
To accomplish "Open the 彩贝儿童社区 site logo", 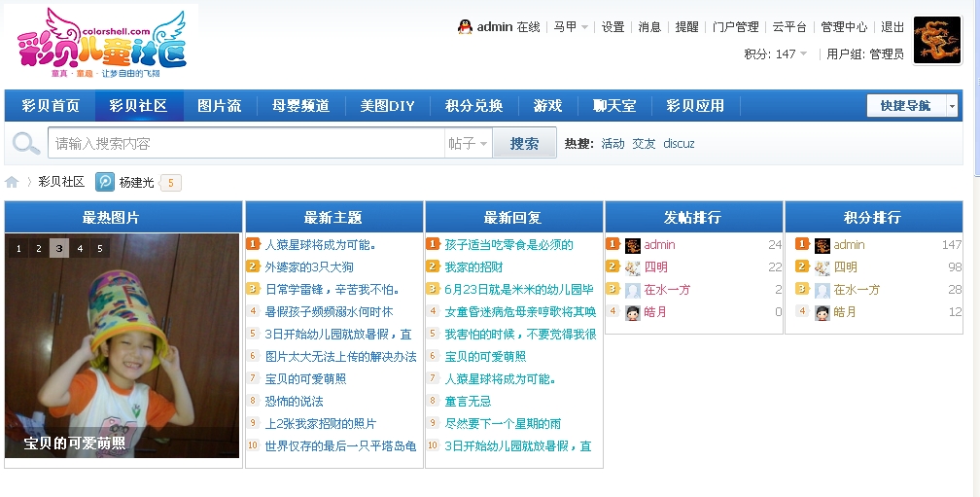I will tap(102, 43).
